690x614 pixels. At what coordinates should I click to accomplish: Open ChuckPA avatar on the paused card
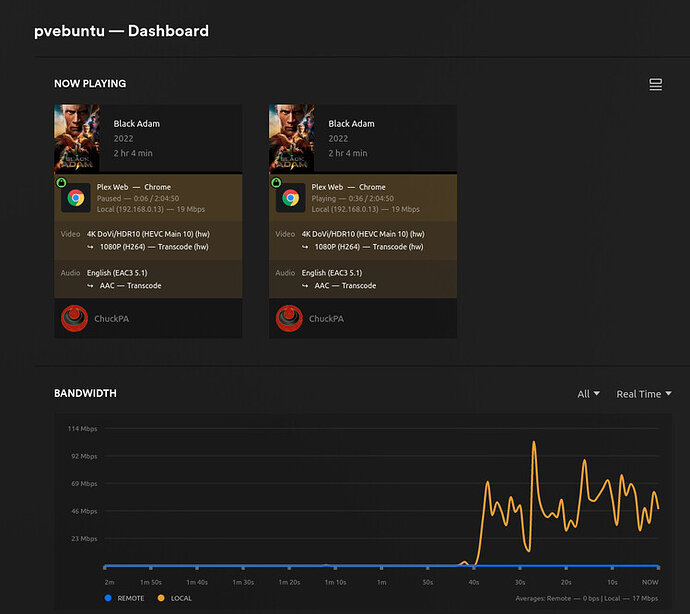pos(74,318)
